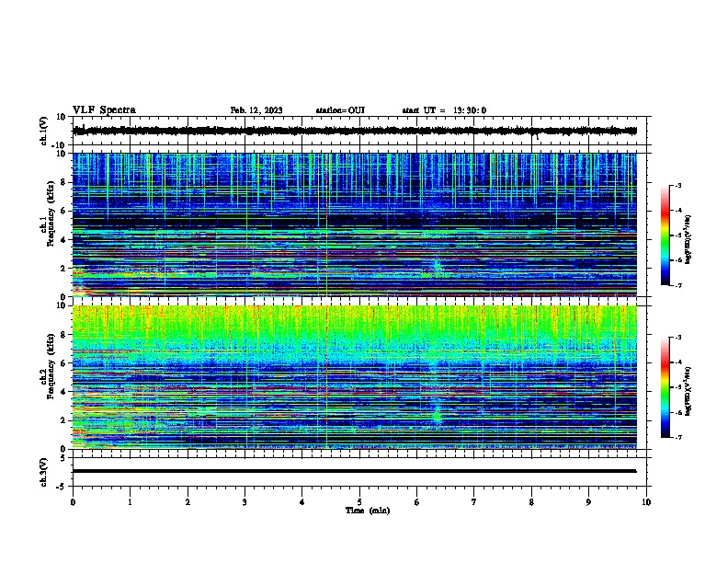Click the "Time (min)" axis label
Viewport: 728px width, 563px height.
[x=368, y=511]
